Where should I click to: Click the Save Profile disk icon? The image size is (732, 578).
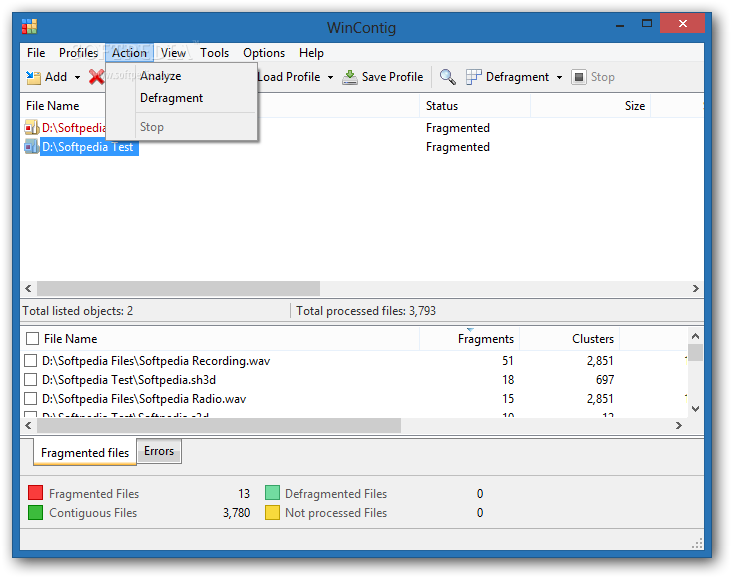click(x=350, y=77)
